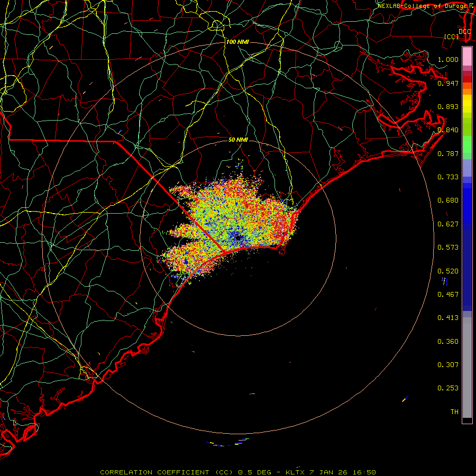Click the 0.787 legend value
This screenshot has height=476, width=476.
448,153
